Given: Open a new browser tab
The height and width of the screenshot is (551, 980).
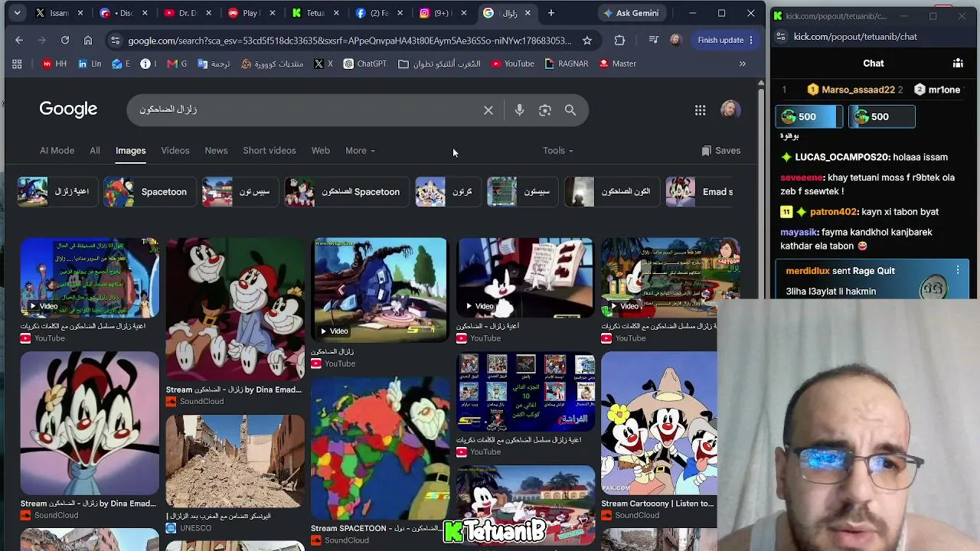Looking at the screenshot, I should [551, 13].
